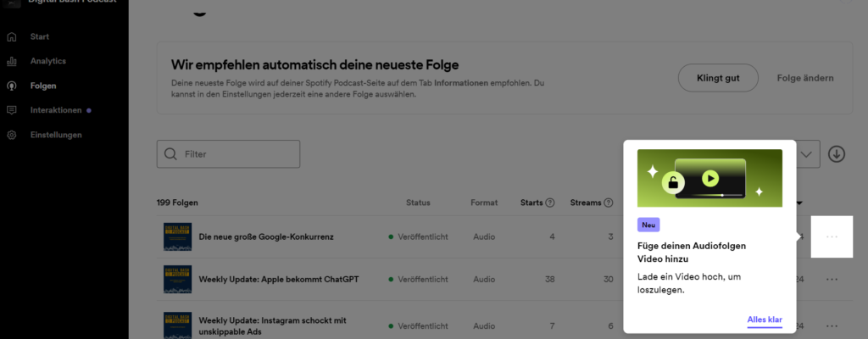Open three-dot menu for Apple ChatGPT episode
Image resolution: width=868 pixels, height=339 pixels.
832,279
